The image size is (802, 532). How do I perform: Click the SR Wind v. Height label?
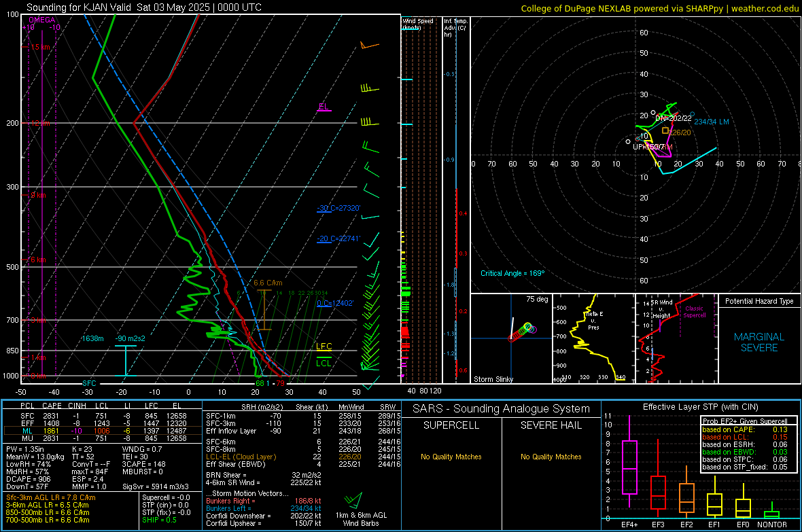coord(661,309)
